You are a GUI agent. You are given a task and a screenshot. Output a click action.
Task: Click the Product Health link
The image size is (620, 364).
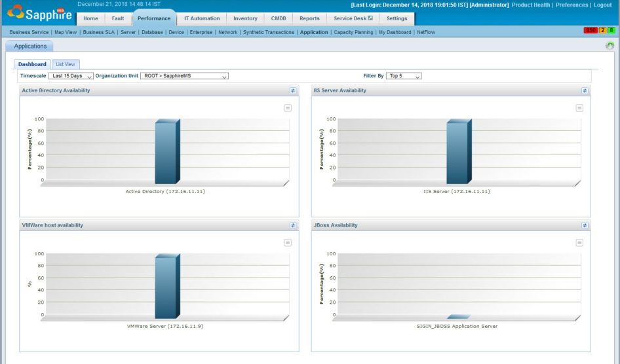[x=531, y=5]
